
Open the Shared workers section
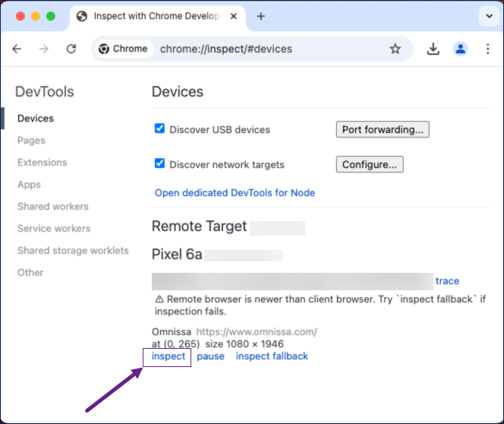click(52, 207)
